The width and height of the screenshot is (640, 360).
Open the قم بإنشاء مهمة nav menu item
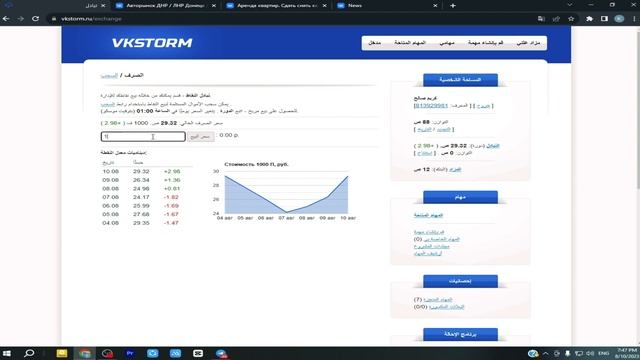pos(485,43)
